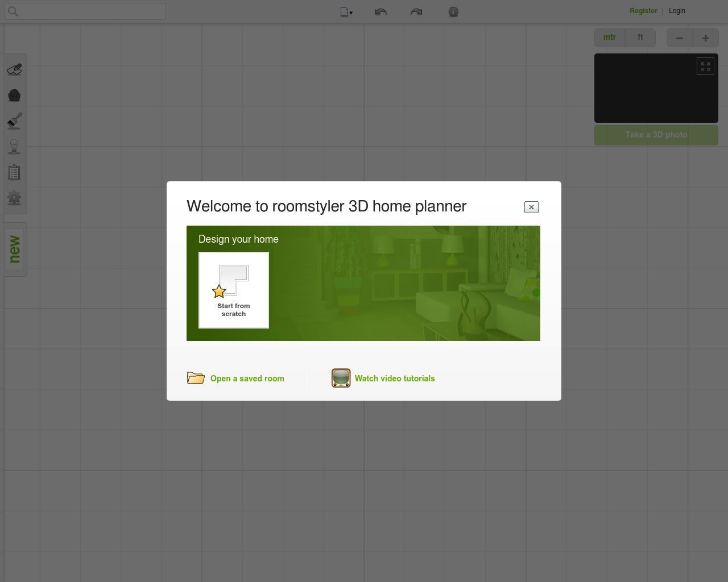Open the vertical 'new' tab on sidebar
728x582 pixels.
[15, 250]
